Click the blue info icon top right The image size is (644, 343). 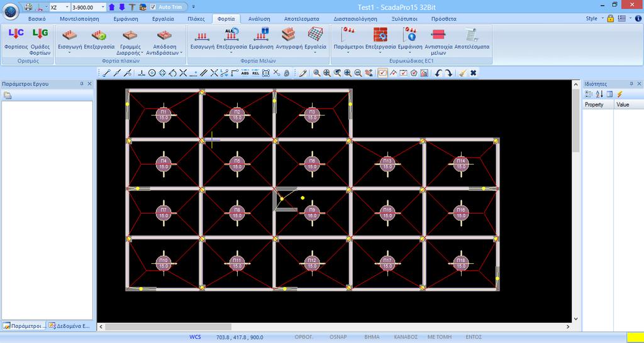638,18
